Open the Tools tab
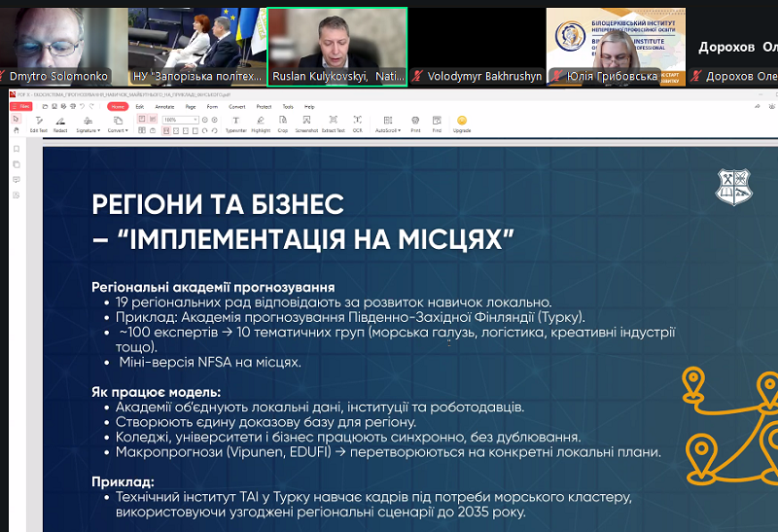778x532 pixels. [288, 106]
